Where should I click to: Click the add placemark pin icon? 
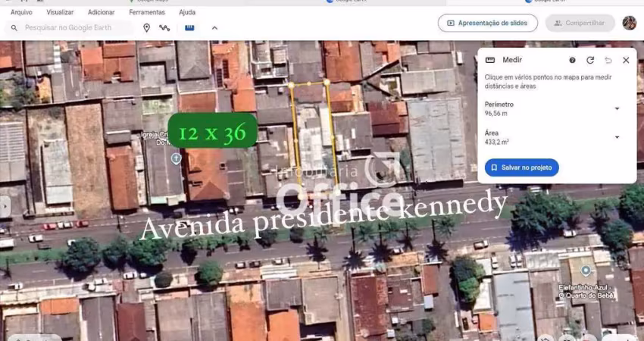coord(146,28)
